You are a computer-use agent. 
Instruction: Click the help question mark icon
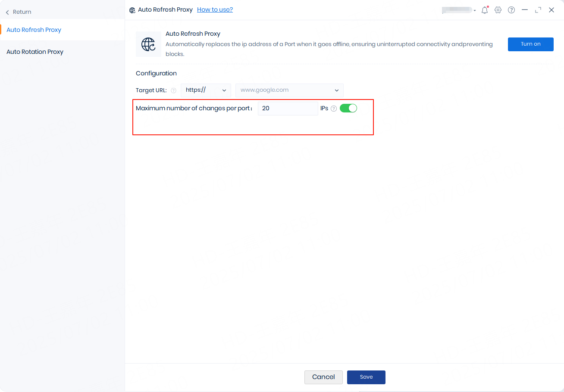[x=511, y=10]
